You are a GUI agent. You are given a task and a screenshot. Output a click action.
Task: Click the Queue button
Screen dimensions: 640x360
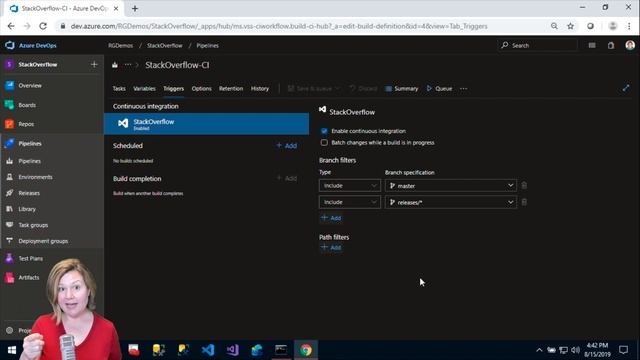[440, 89]
